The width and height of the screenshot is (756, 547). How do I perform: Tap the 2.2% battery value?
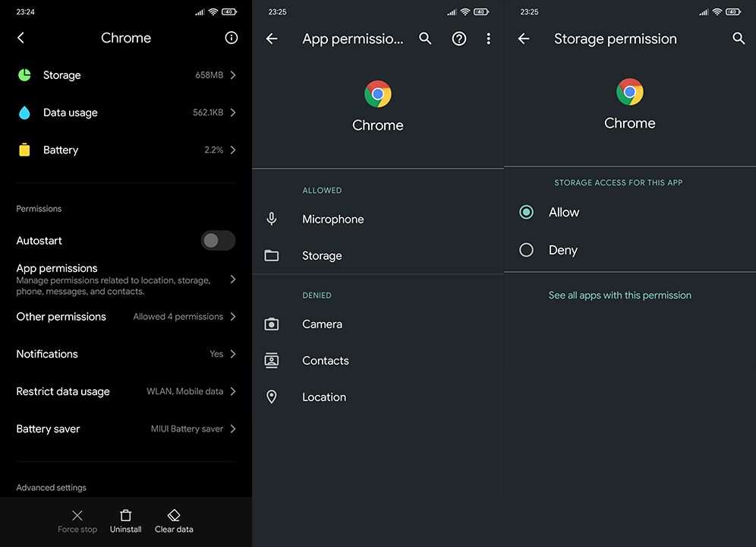(213, 150)
